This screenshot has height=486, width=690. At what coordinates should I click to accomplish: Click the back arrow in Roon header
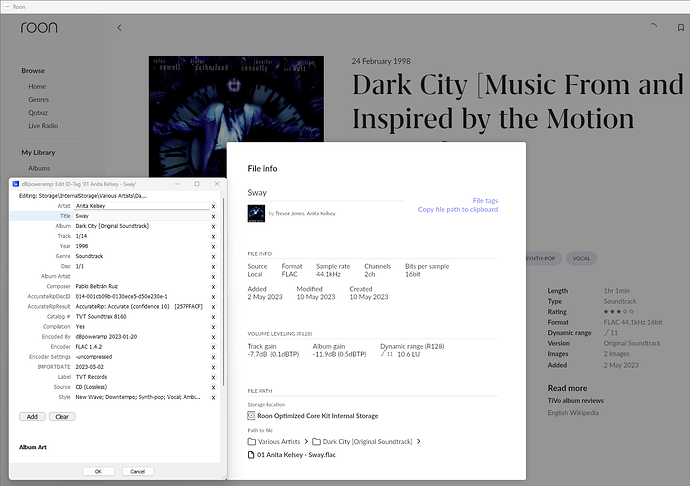(120, 28)
